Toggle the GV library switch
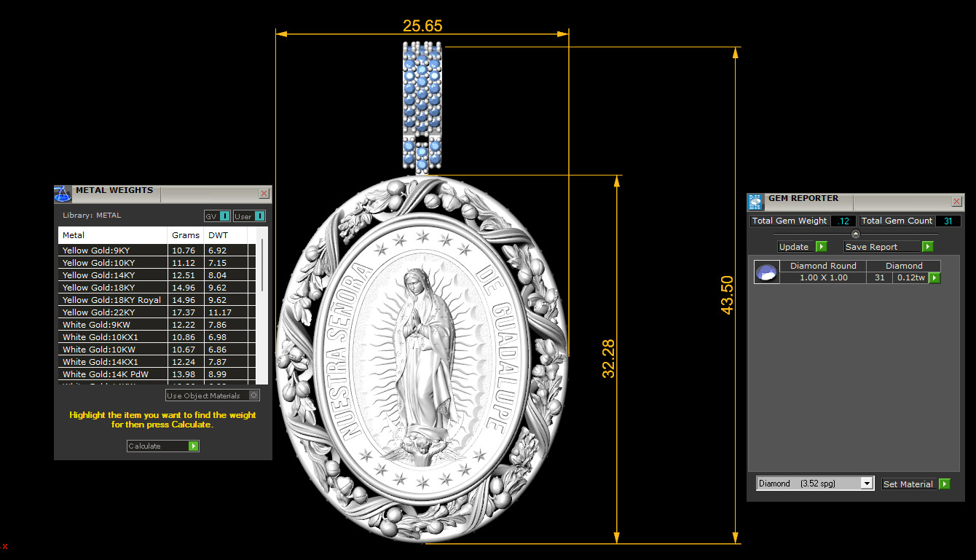The width and height of the screenshot is (976, 560). click(217, 216)
